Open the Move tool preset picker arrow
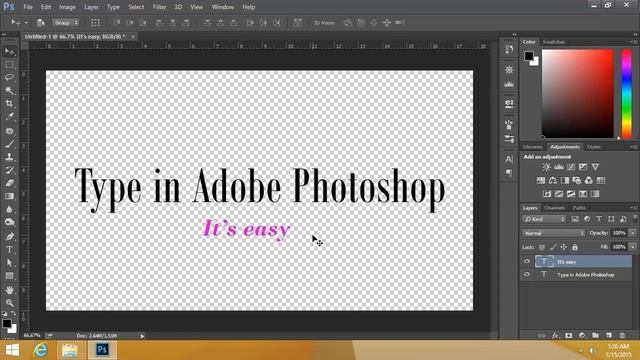 pos(26,23)
